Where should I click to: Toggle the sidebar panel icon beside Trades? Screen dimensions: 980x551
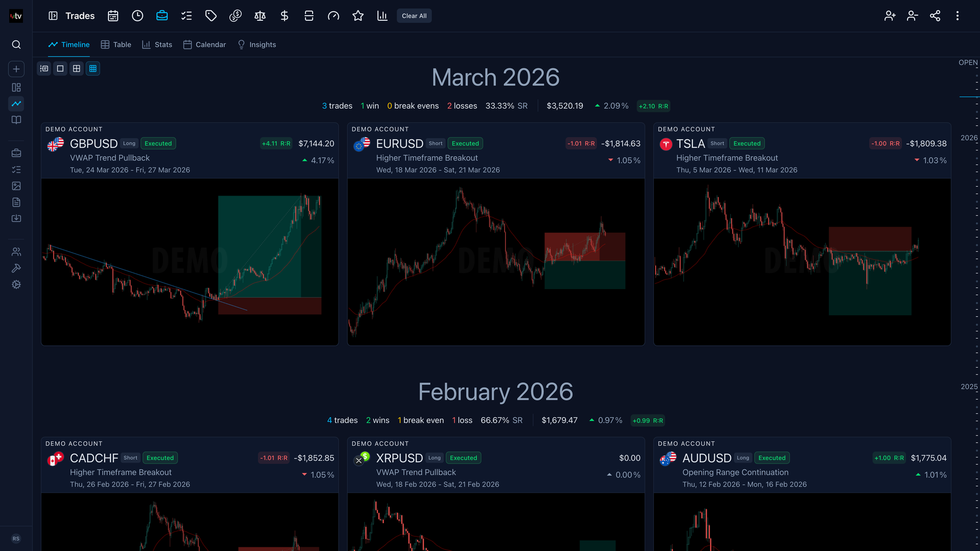click(x=53, y=16)
